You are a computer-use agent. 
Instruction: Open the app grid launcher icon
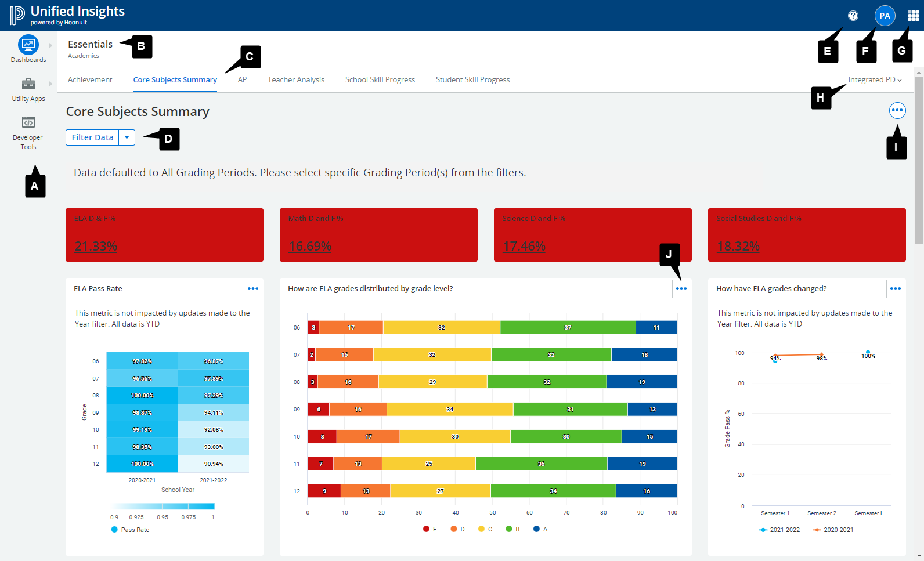913,16
